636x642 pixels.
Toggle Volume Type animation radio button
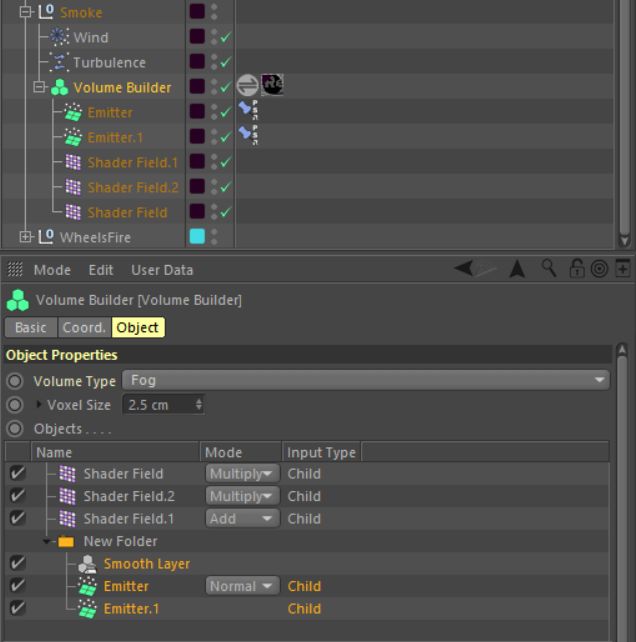pyautogui.click(x=15, y=381)
